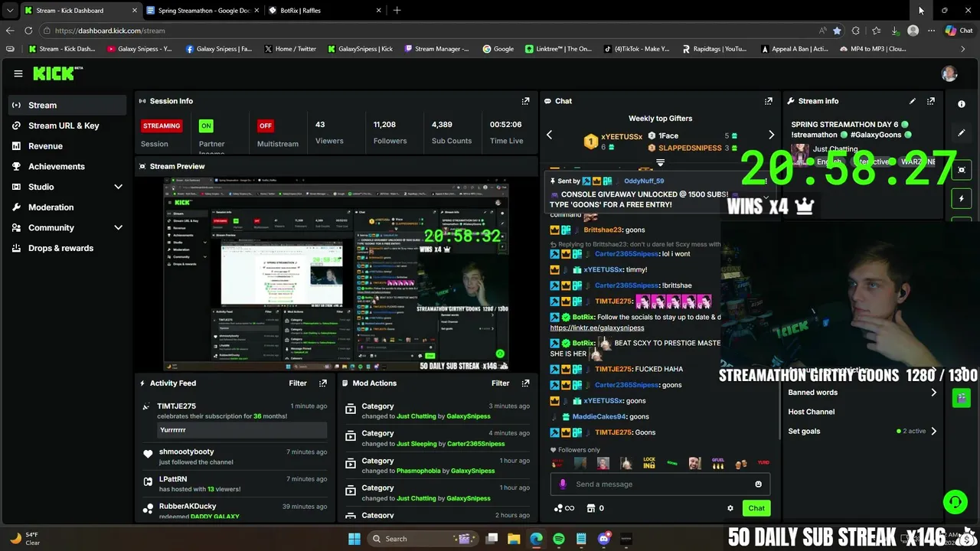The image size is (980, 551).
Task: Open Spotify from the taskbar
Action: tap(559, 539)
